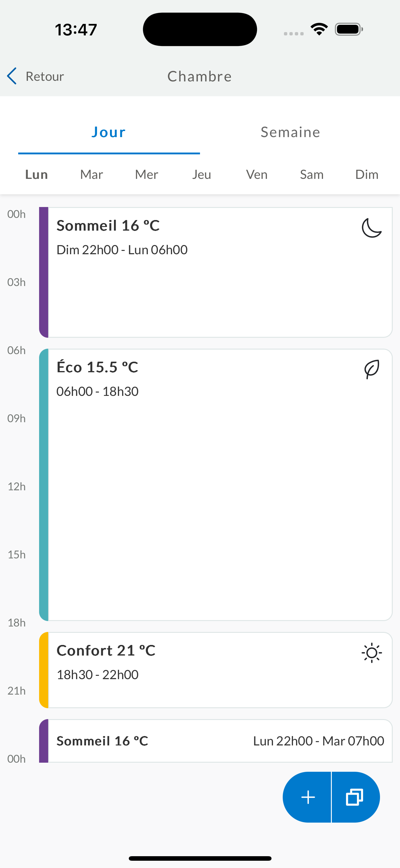Click the purple bar of Sommeil Lun 22h00 slot
This screenshot has height=868, width=400.
coord(44,741)
